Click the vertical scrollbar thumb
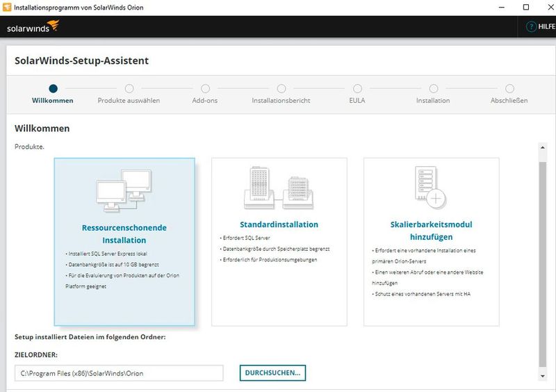The image size is (556, 392). [543, 265]
